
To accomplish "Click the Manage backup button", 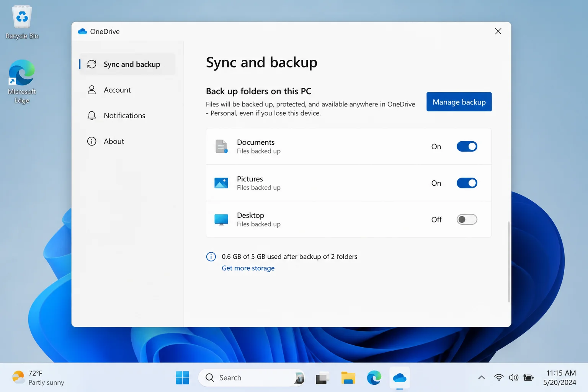I will (x=459, y=102).
